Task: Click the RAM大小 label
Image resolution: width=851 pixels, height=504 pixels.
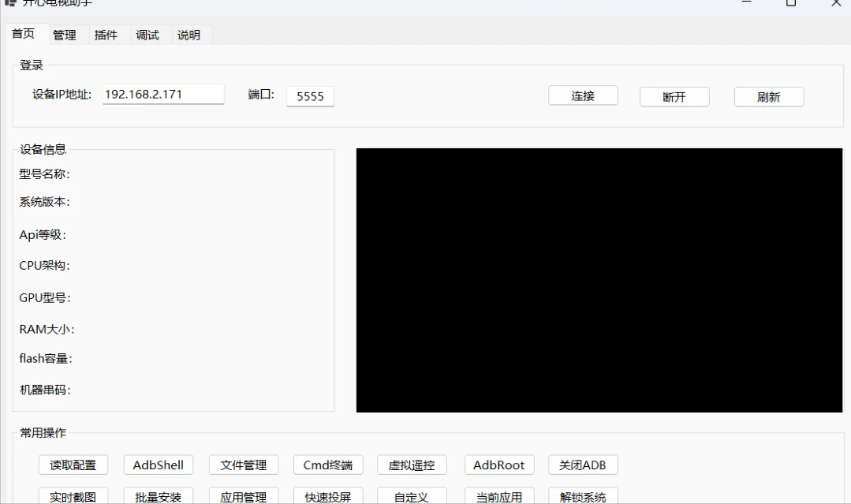Action: point(47,330)
